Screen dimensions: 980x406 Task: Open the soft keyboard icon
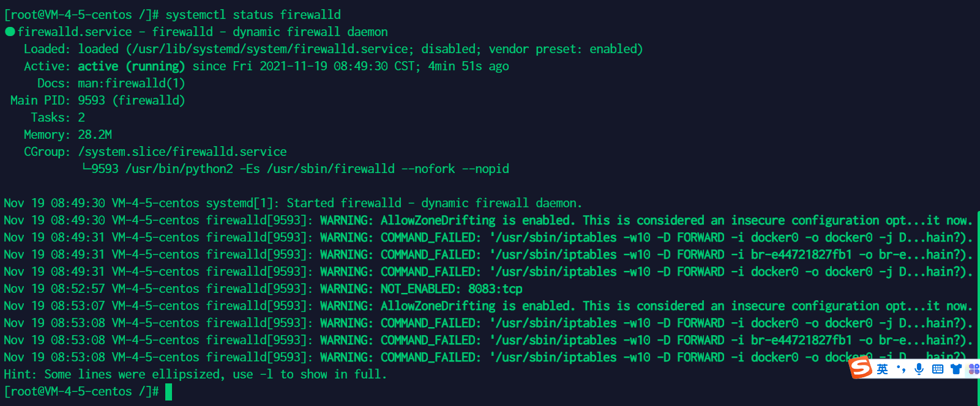tap(937, 369)
